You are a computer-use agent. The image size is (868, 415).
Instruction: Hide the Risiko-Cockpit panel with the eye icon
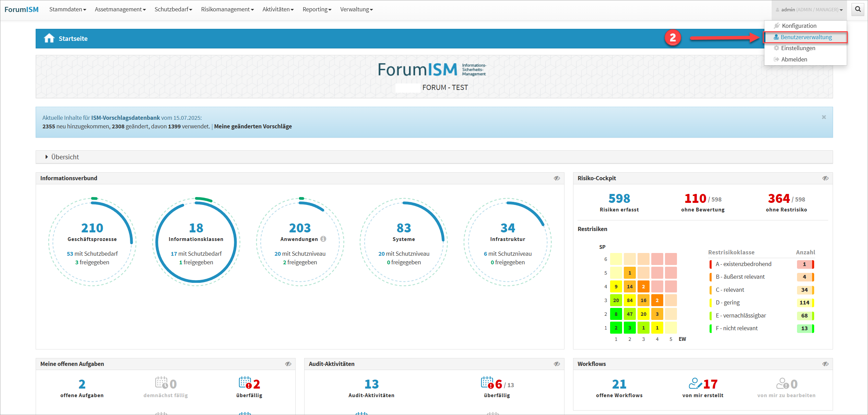pos(825,178)
